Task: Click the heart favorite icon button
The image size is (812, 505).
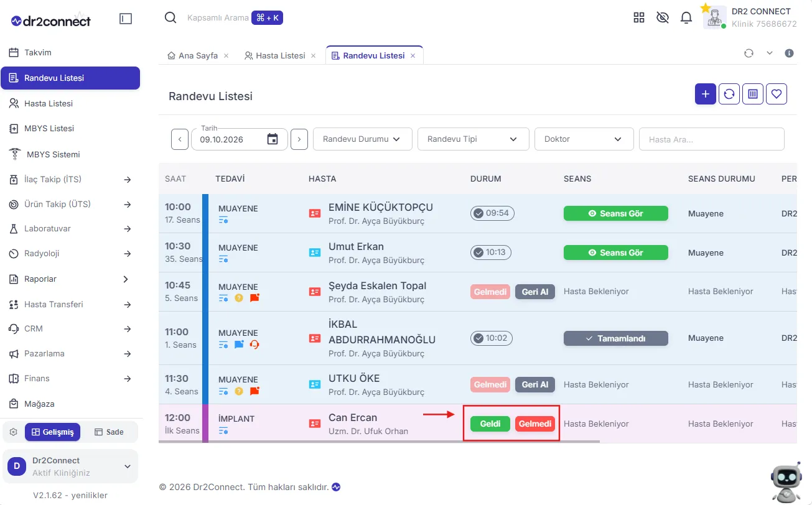Action: click(x=777, y=94)
